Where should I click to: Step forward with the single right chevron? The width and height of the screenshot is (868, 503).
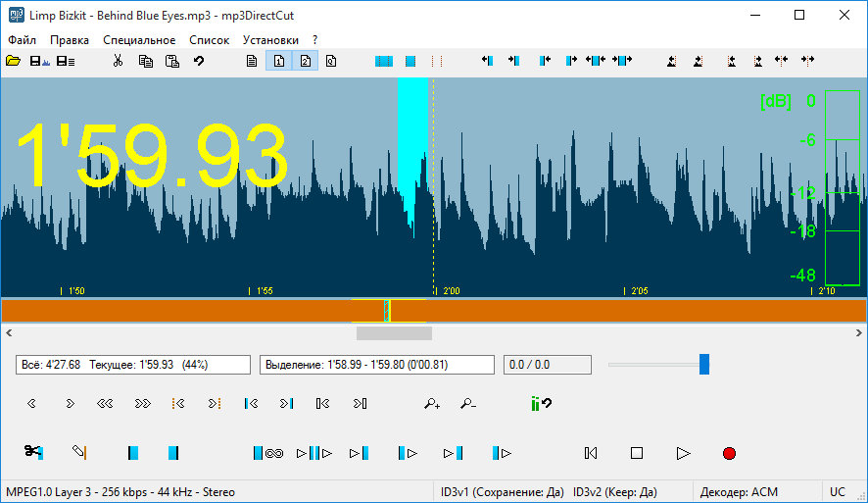70,404
